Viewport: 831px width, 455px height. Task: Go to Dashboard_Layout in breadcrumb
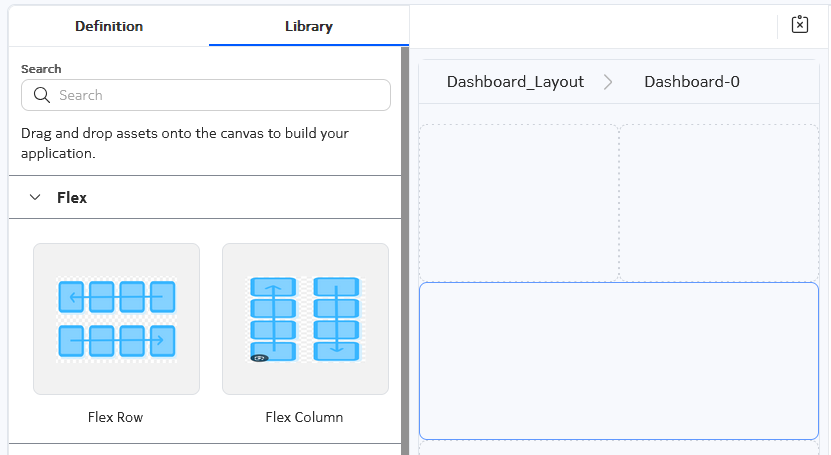point(515,82)
